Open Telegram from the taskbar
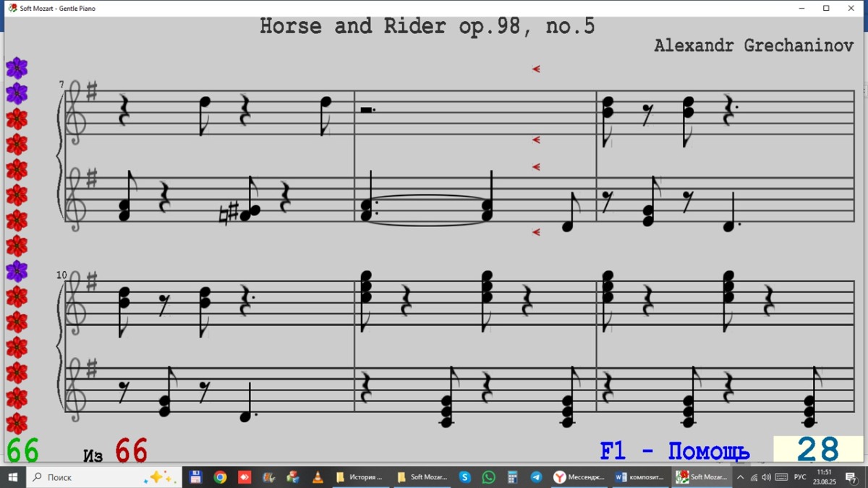The width and height of the screenshot is (868, 488). click(x=537, y=477)
